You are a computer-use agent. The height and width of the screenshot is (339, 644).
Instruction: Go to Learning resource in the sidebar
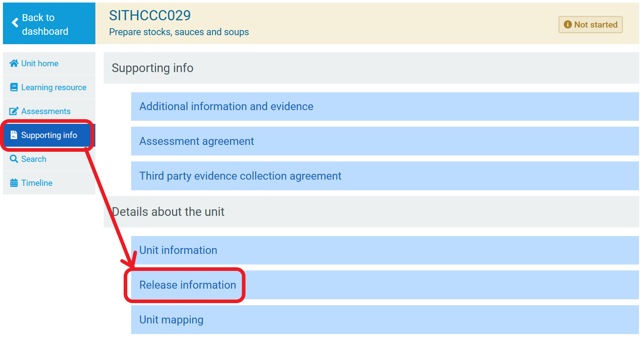tap(54, 87)
